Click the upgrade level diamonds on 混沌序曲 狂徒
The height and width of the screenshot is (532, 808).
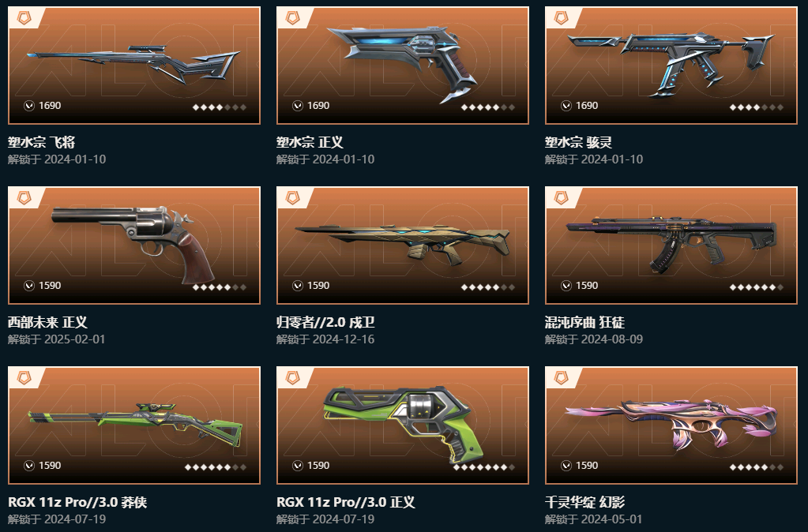[x=757, y=287]
